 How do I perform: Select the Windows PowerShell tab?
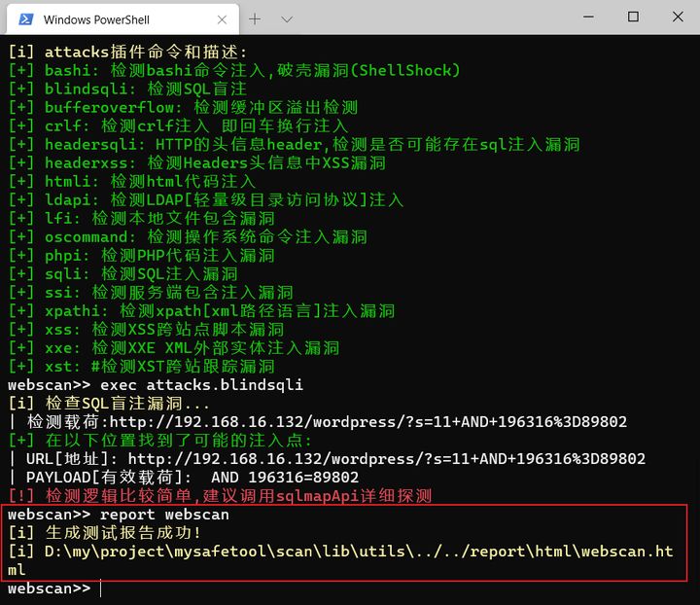coord(122,19)
